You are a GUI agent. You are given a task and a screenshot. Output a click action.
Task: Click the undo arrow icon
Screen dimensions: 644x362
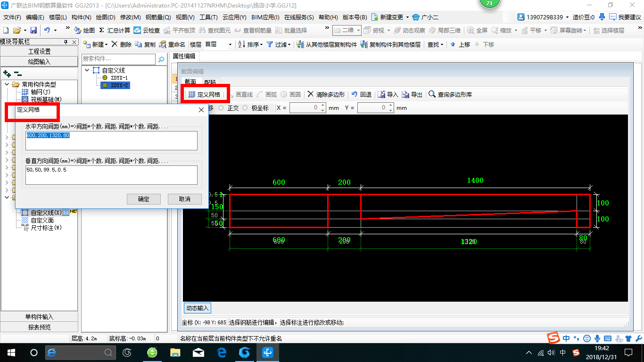coord(47,30)
